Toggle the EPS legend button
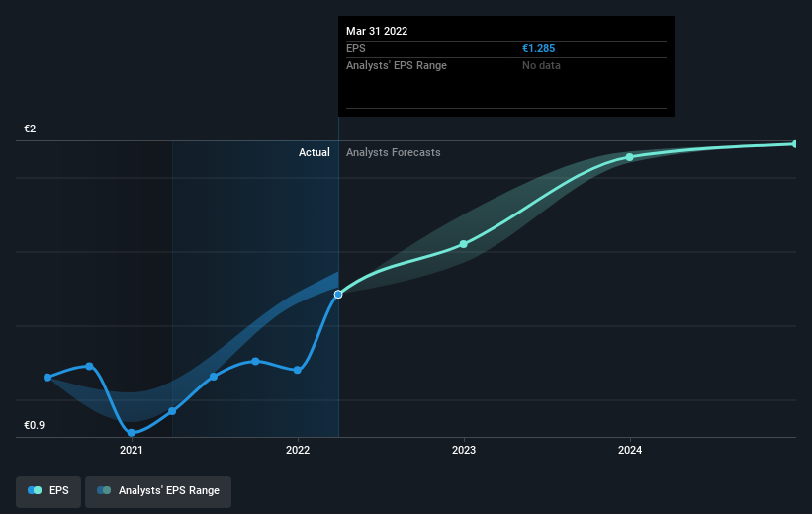The image size is (812, 514). click(x=48, y=491)
